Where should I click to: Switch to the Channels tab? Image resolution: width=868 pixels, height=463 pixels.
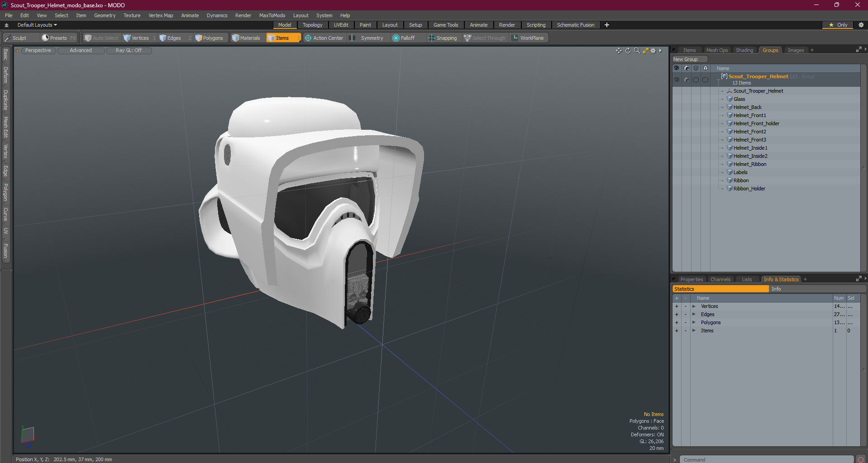720,279
